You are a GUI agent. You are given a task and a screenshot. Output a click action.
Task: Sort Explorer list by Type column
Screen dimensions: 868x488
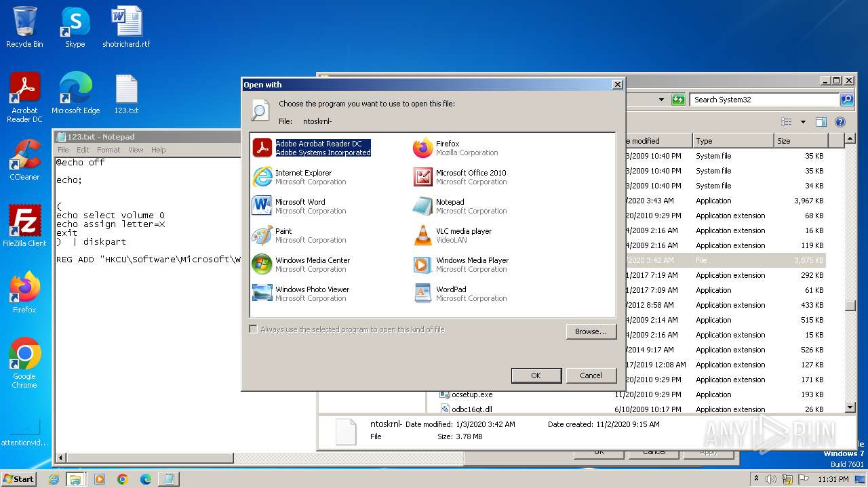click(x=733, y=141)
